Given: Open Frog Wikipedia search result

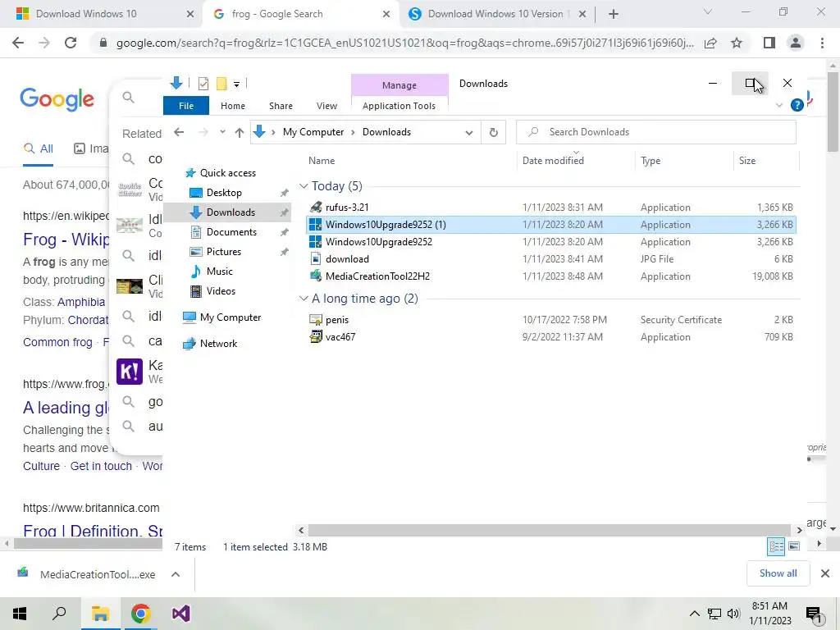Looking at the screenshot, I should tap(66, 239).
